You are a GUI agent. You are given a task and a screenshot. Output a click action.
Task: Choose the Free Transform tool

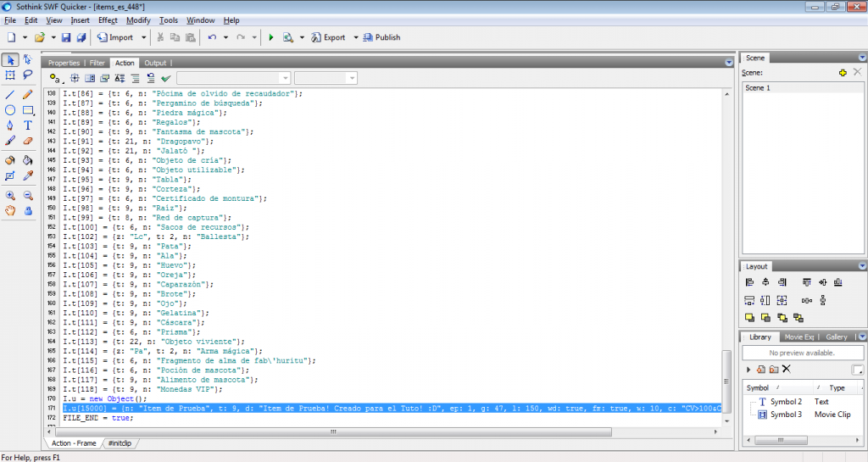(x=10, y=75)
